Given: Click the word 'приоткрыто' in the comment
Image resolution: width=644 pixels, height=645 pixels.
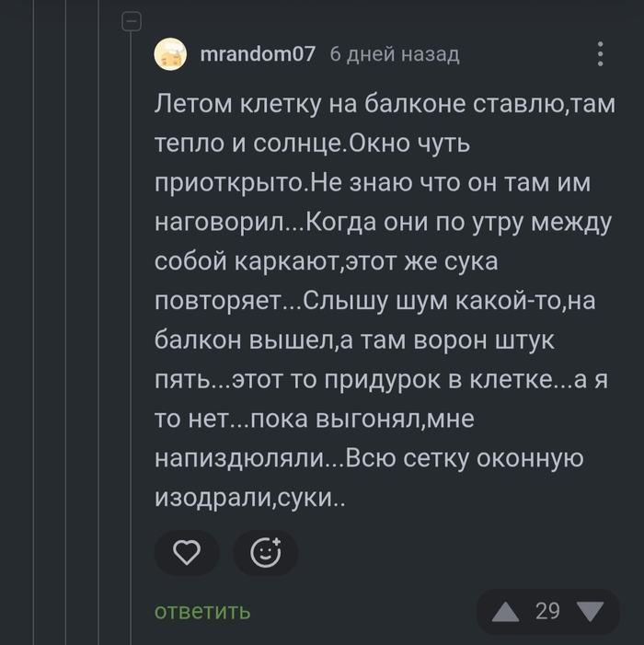Looking at the screenshot, I should [228, 183].
